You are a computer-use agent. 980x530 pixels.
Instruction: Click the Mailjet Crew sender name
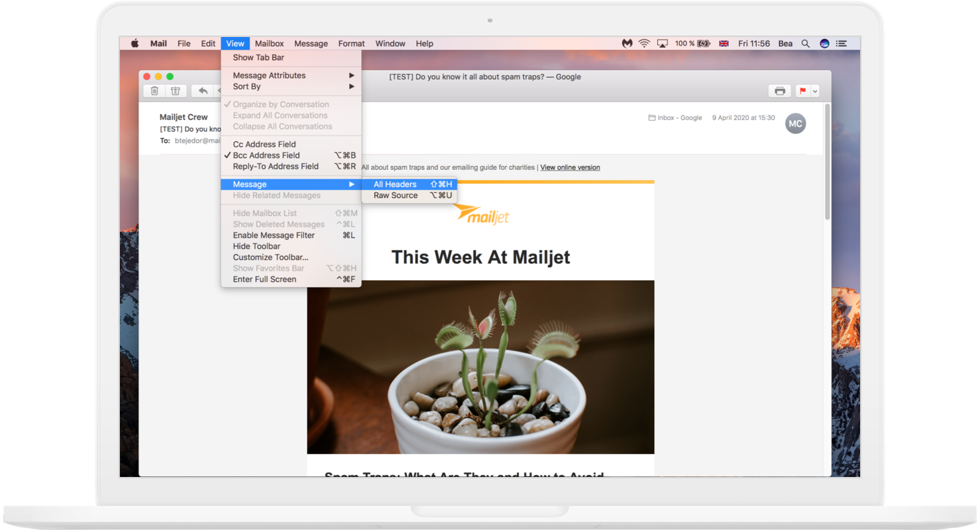[184, 117]
